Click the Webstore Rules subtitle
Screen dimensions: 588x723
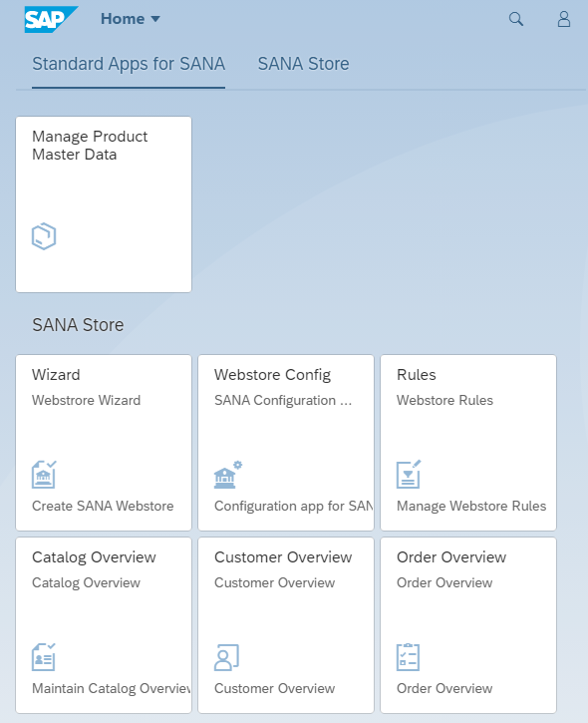pyautogui.click(x=444, y=400)
